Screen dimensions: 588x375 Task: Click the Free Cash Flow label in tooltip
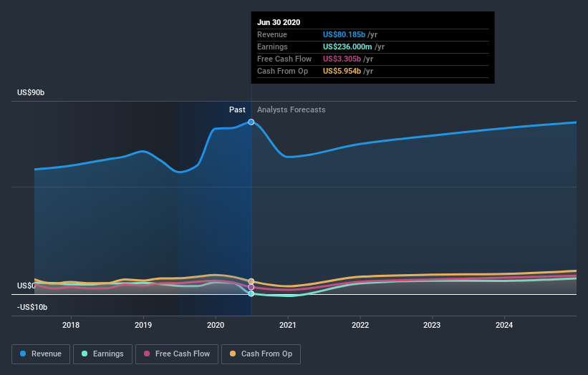pos(284,59)
